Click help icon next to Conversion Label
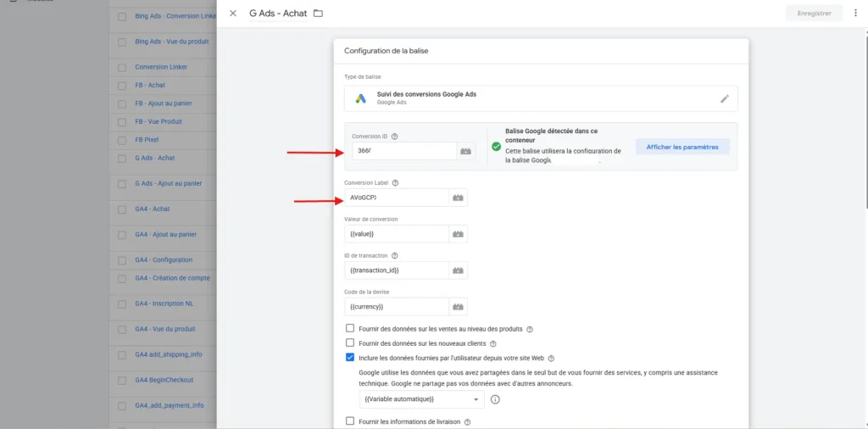 point(395,182)
